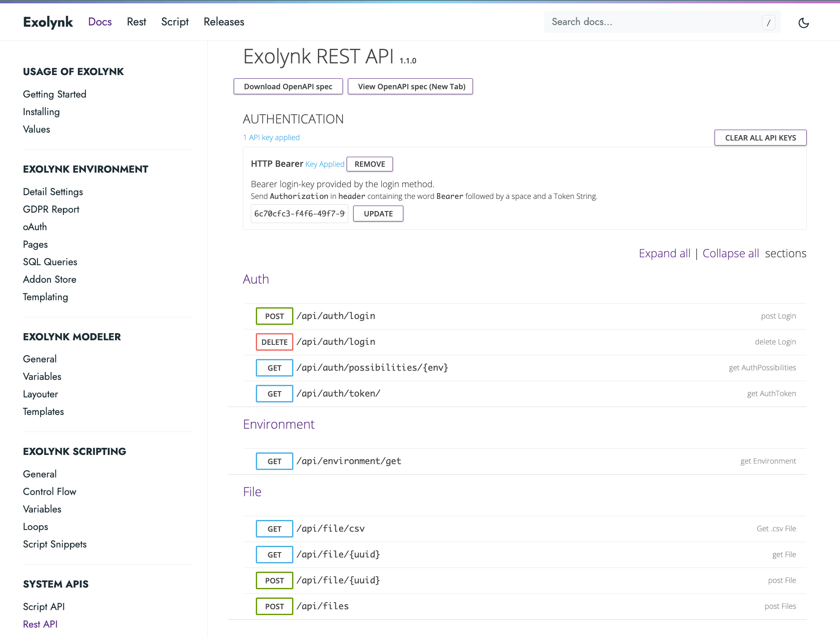Click 'get Environment' description
The width and height of the screenshot is (840, 638).
768,461
